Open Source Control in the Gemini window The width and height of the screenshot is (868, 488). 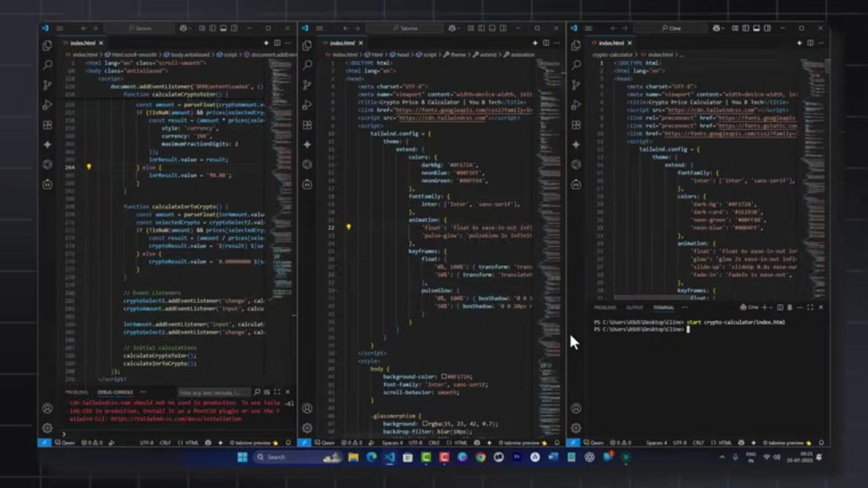[47, 85]
